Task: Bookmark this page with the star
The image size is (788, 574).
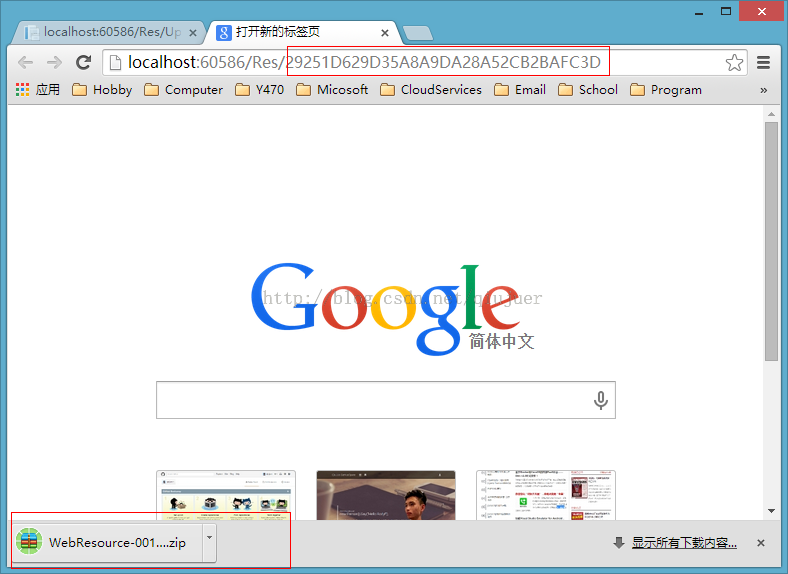Action: pos(734,63)
